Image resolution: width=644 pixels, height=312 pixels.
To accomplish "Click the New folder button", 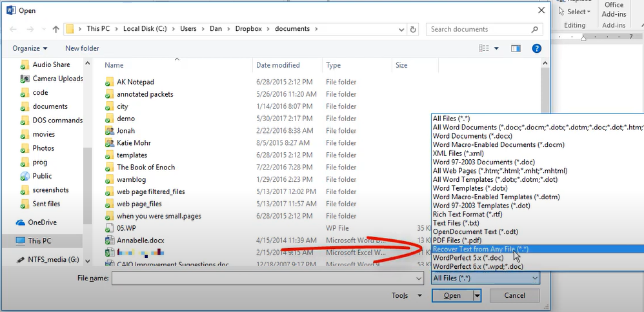I will [82, 48].
